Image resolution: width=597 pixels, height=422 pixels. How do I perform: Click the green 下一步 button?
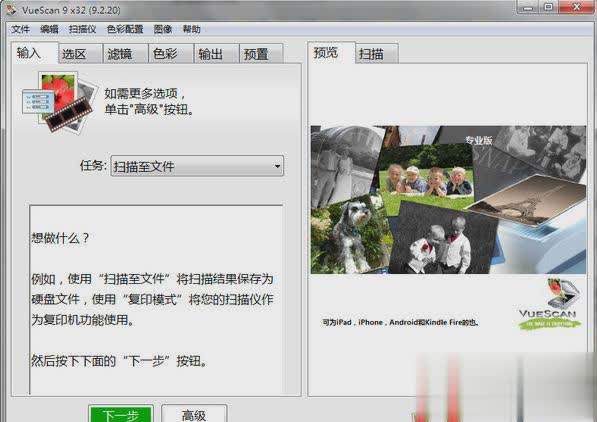coord(121,414)
